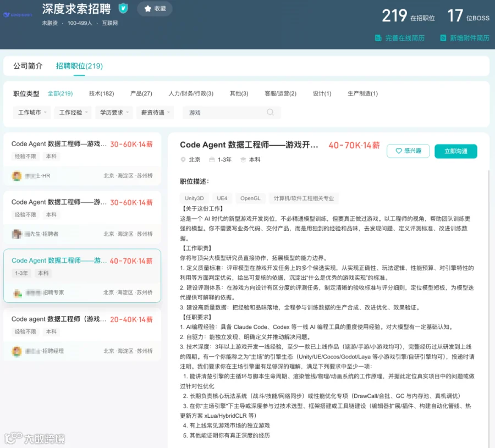The height and width of the screenshot is (448, 495).
Task: Open second Code Agent job titled 30-60K·14薪
Action: [x=82, y=217]
